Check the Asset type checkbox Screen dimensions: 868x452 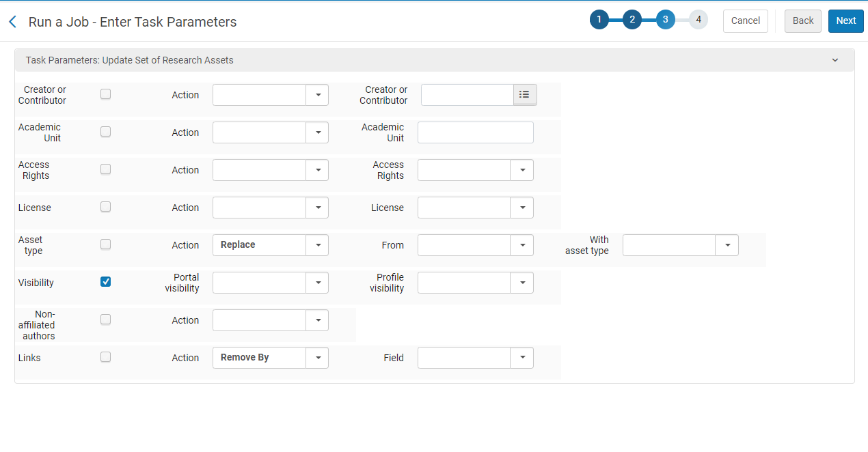click(x=105, y=244)
